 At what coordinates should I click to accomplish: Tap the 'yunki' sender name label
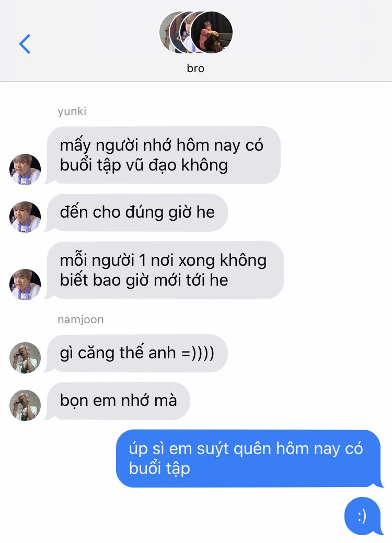(x=72, y=111)
